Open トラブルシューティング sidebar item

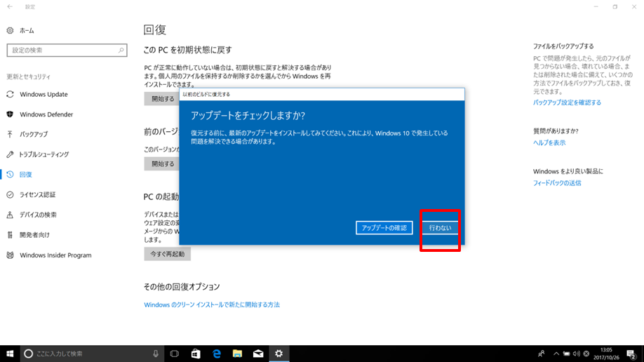point(44,154)
